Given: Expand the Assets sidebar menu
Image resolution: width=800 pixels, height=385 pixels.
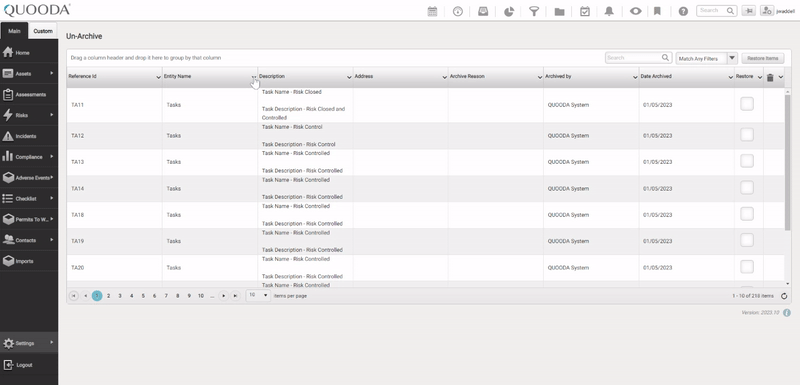Looking at the screenshot, I should (29, 73).
